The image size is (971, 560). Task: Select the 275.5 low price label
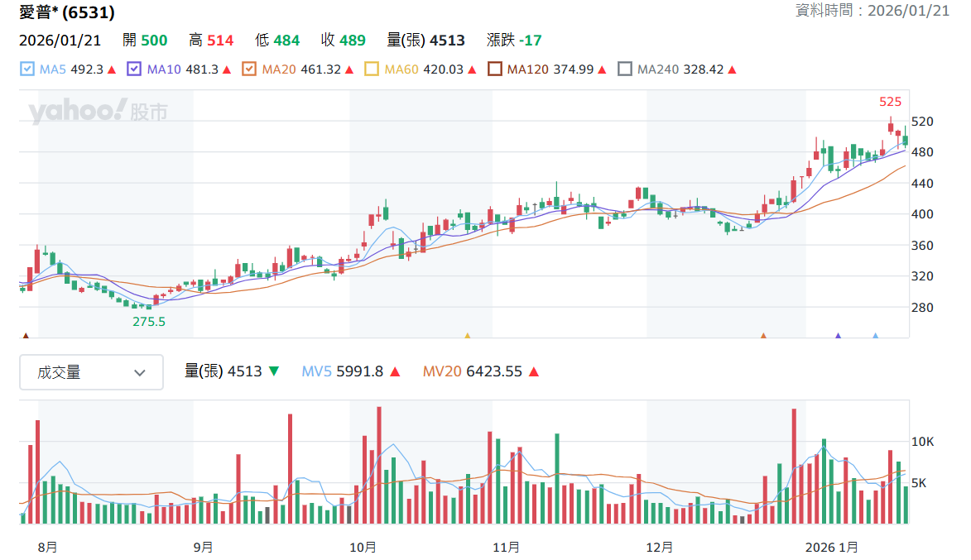[149, 322]
